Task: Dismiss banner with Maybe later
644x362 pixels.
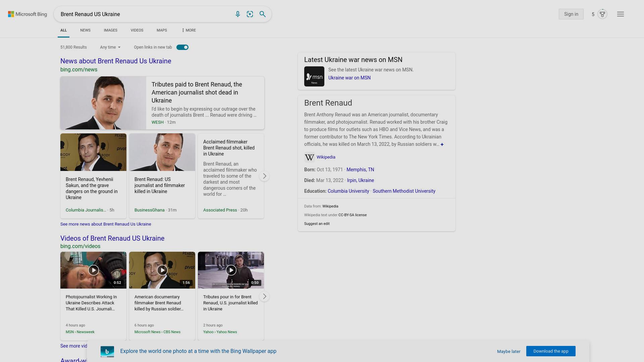Action: click(508, 351)
